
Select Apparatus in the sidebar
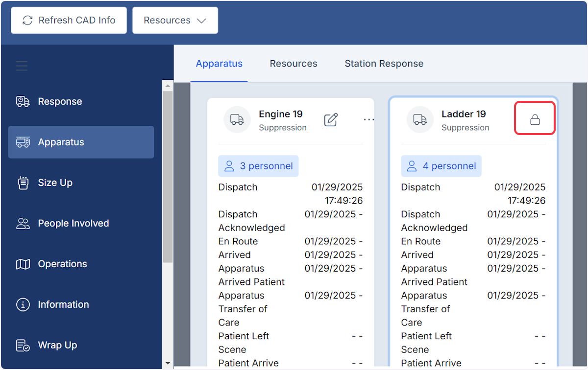[x=81, y=142]
